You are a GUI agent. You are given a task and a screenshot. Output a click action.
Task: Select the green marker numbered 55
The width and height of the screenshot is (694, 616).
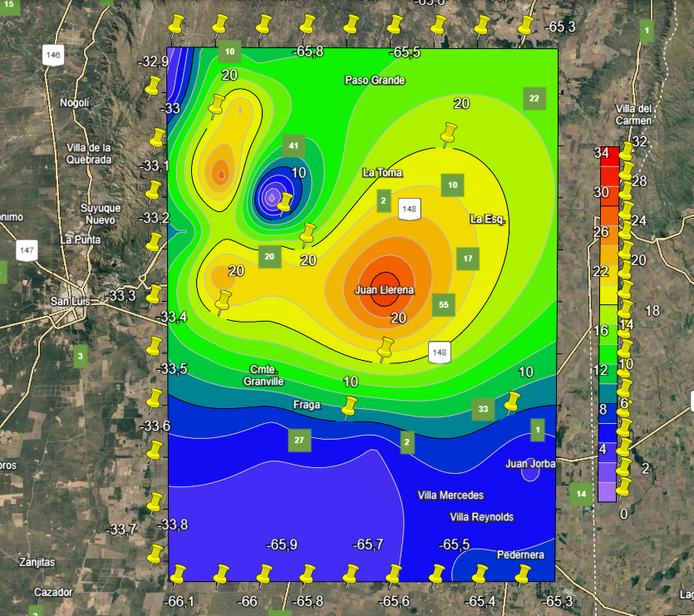443,305
